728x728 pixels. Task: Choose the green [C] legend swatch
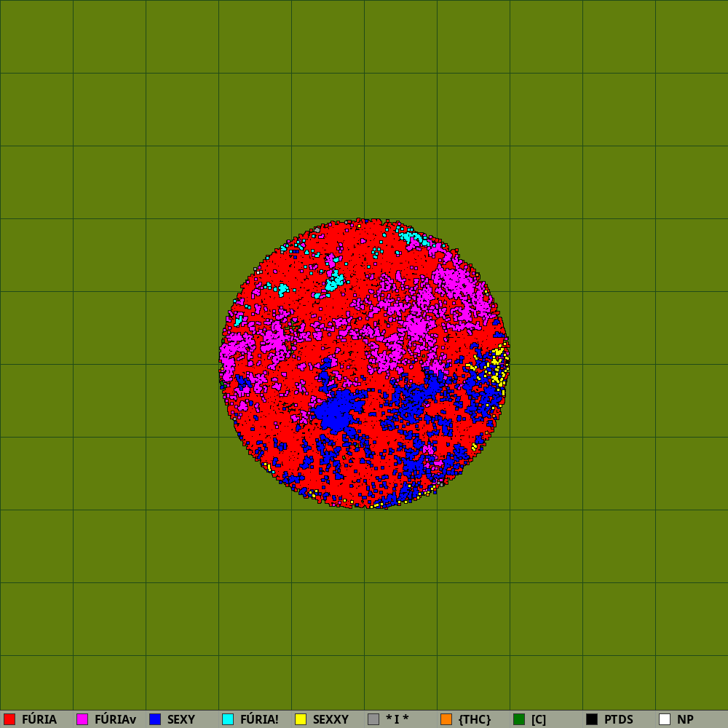519,719
